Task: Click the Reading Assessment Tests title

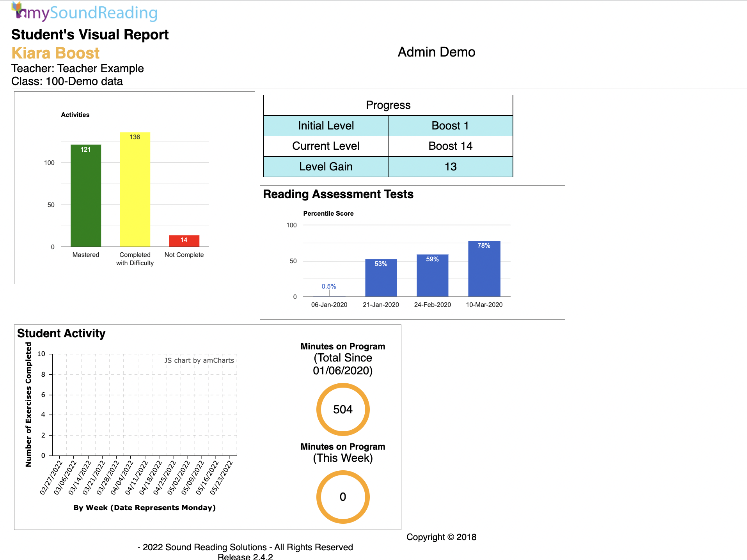Action: pos(338,194)
